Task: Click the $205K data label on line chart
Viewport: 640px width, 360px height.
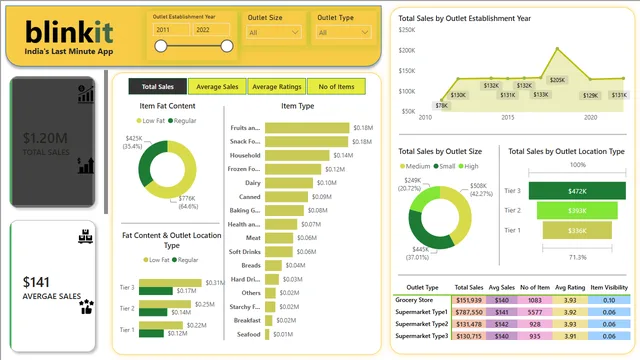Action: click(x=557, y=80)
